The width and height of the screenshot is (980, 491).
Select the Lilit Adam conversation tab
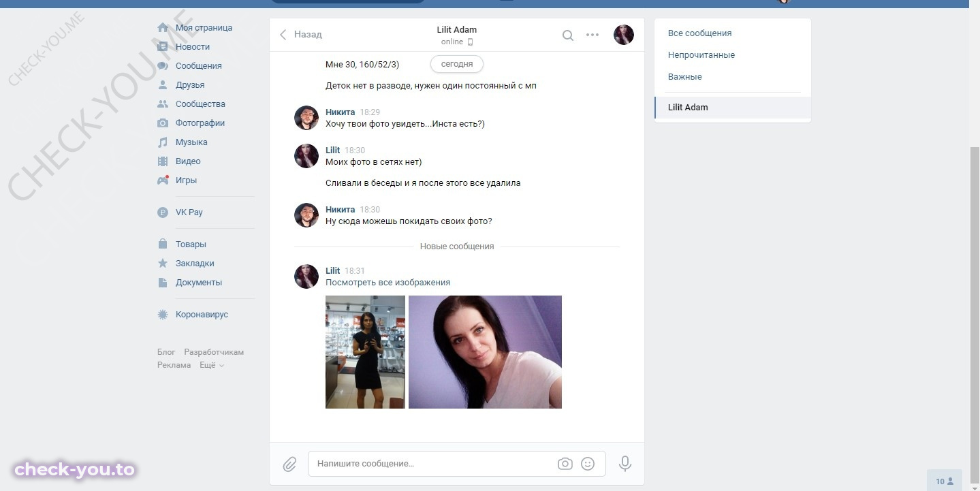pyautogui.click(x=733, y=108)
